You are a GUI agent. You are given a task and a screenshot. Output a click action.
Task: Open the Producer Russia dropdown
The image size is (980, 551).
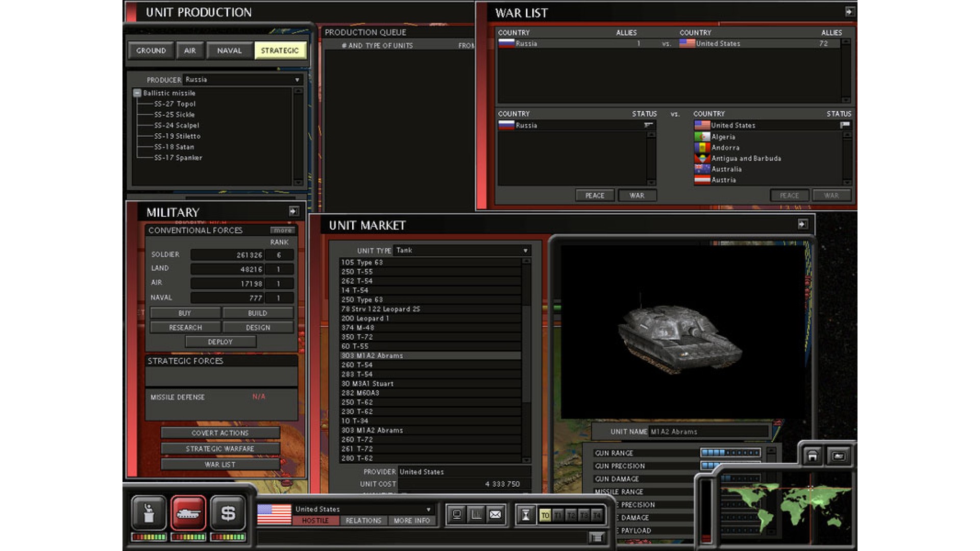coord(297,80)
